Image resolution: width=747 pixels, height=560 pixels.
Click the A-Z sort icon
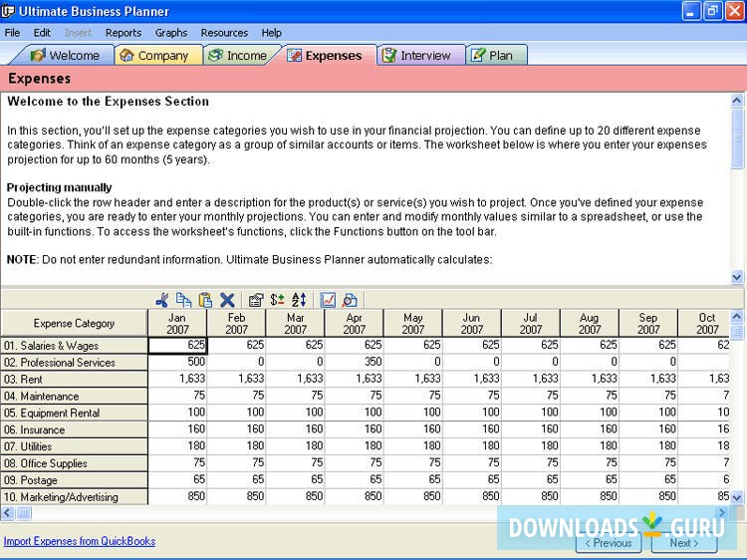point(299,300)
